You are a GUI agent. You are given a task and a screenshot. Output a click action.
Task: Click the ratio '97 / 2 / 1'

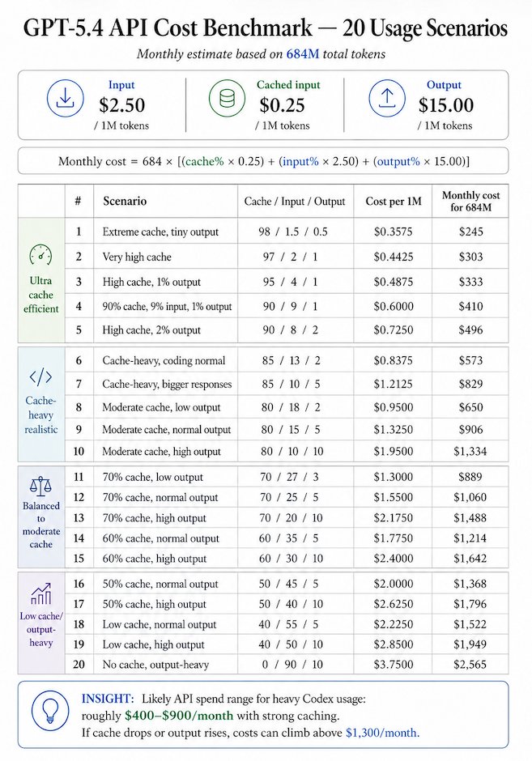[x=290, y=257]
